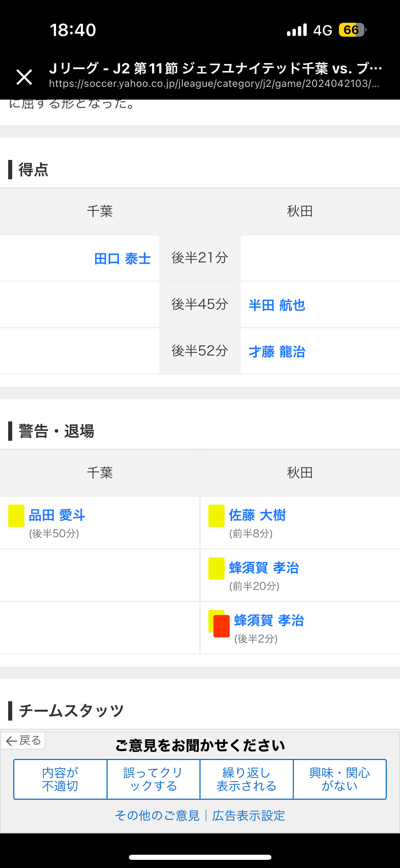Tap the battery indicator in status bar
Viewport: 400px width, 868px height.
352,30
